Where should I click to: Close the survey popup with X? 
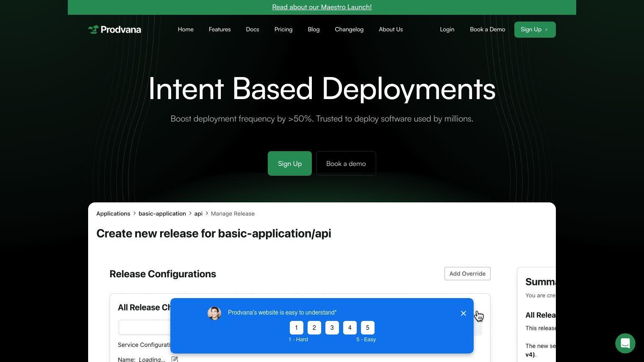coord(464,313)
